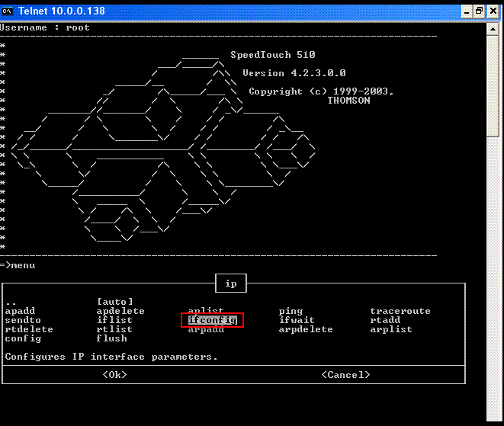Screen dimensions: 504x426
Task: Select the ifwait command
Action: click(x=297, y=320)
